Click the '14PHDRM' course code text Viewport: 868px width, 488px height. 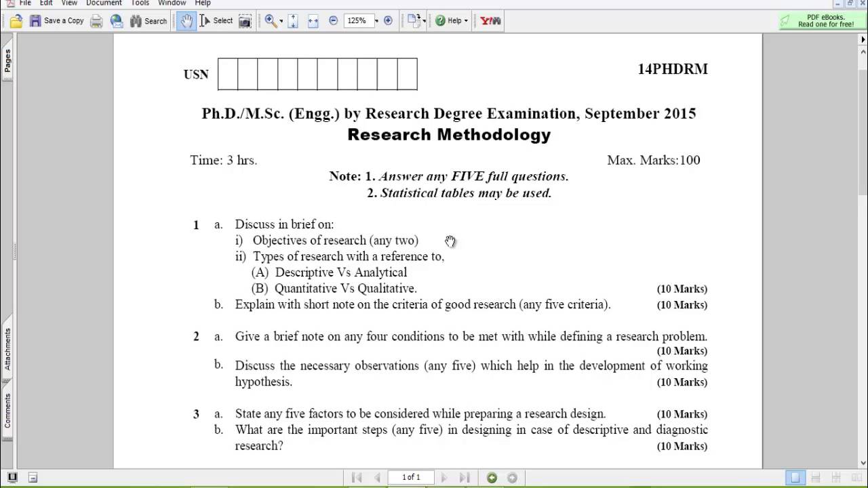(673, 69)
